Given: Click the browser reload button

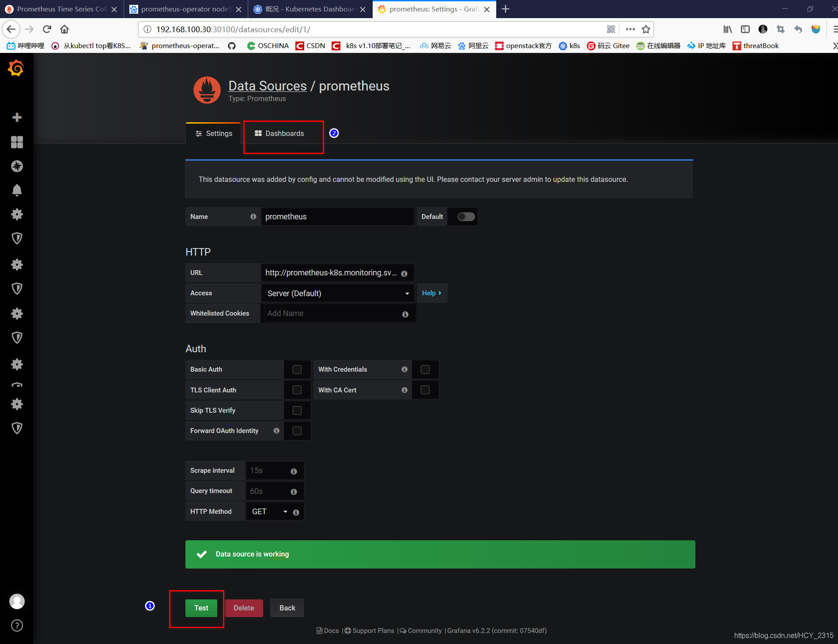Looking at the screenshot, I should click(x=47, y=29).
